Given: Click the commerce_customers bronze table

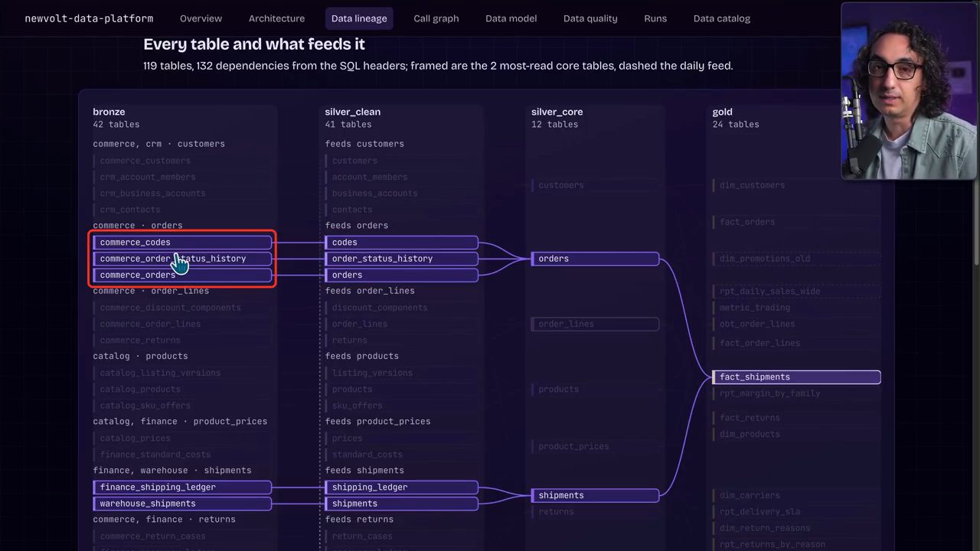Looking at the screenshot, I should coord(182,161).
